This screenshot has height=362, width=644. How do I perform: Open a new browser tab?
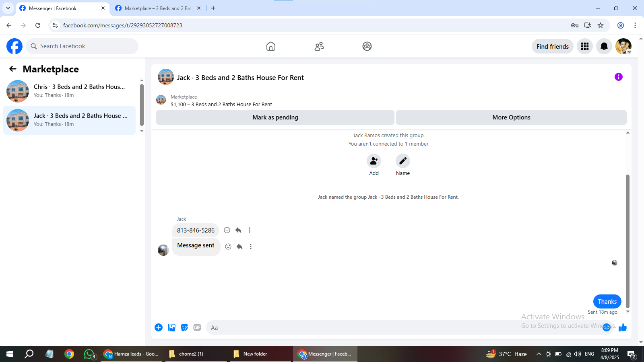pos(213,8)
